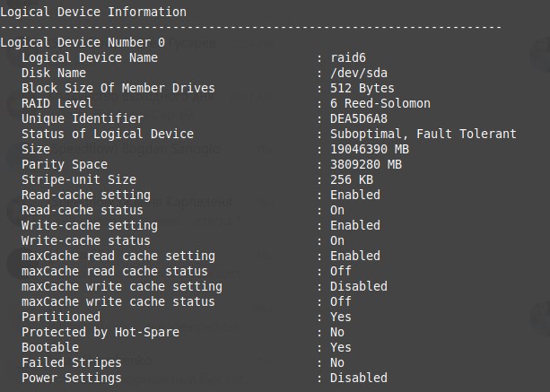550x392 pixels.
Task: Click the 'Partitioned' label text
Action: (61, 317)
